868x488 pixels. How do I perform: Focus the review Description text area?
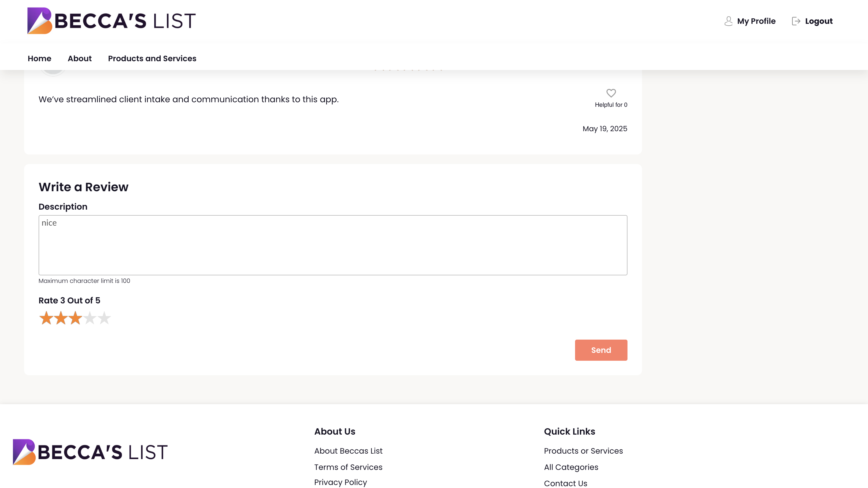(x=332, y=245)
